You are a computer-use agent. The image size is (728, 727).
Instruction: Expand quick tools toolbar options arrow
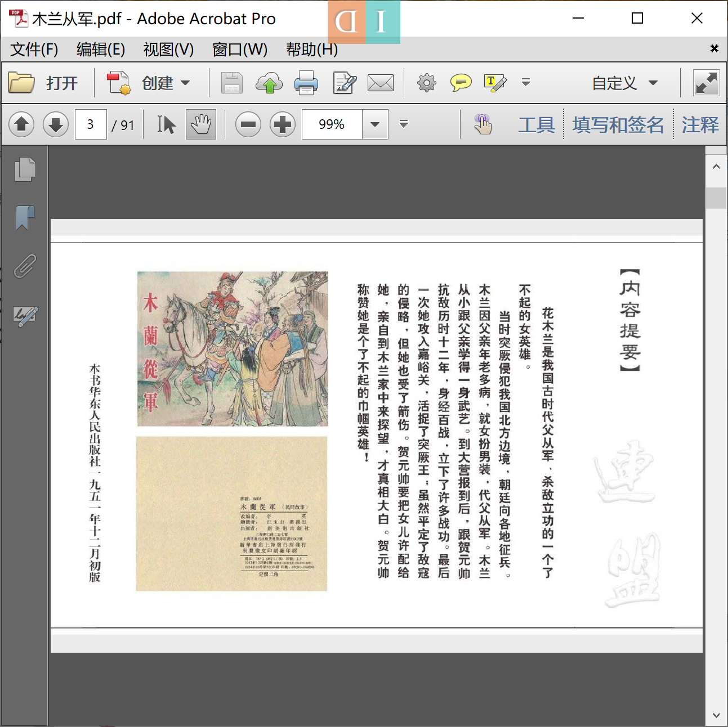click(x=526, y=83)
